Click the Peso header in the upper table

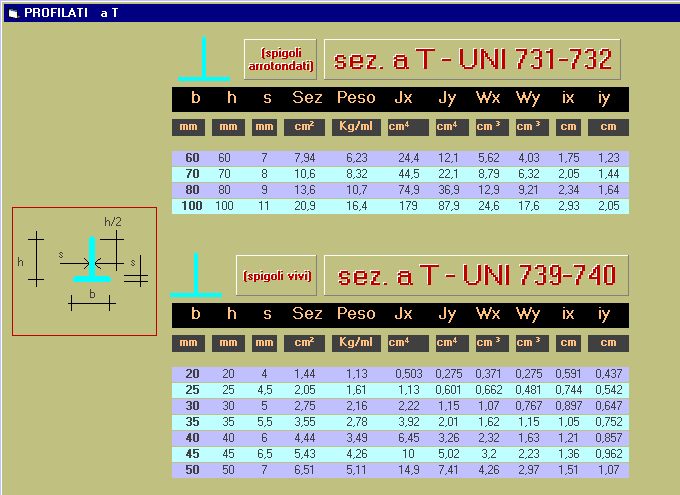[x=356, y=98]
